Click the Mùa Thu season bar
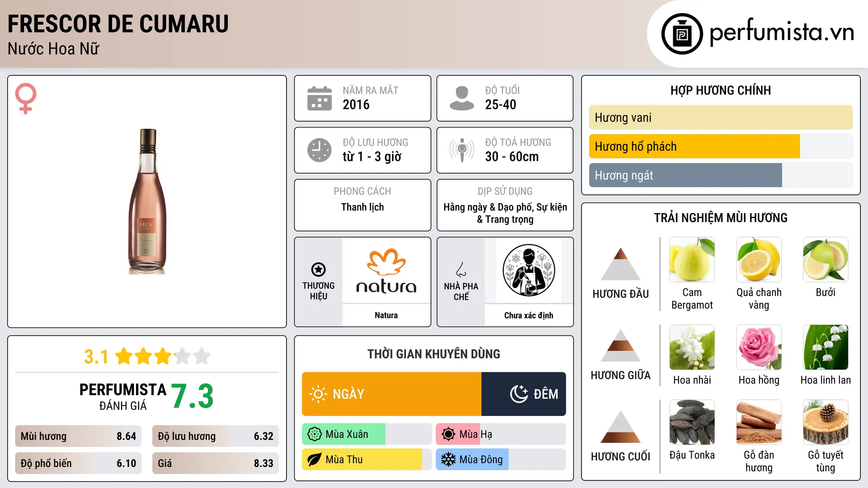 coord(367,460)
